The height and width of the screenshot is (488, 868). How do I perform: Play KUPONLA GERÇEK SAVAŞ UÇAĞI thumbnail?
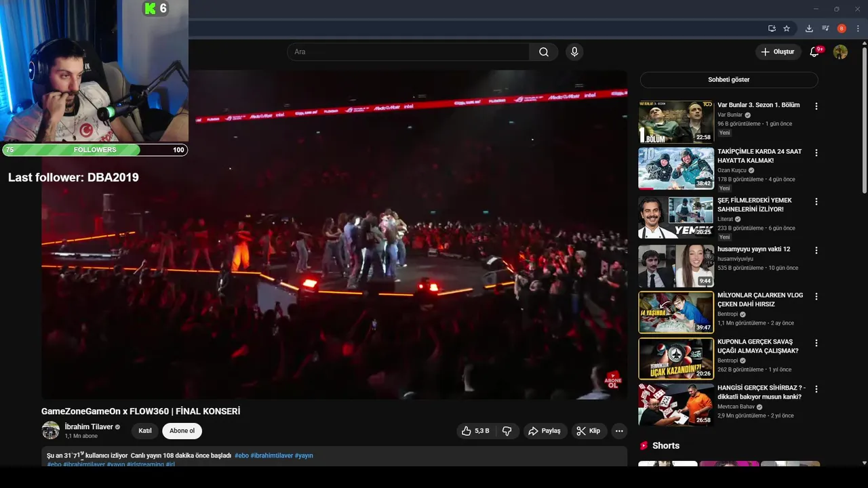tap(676, 359)
